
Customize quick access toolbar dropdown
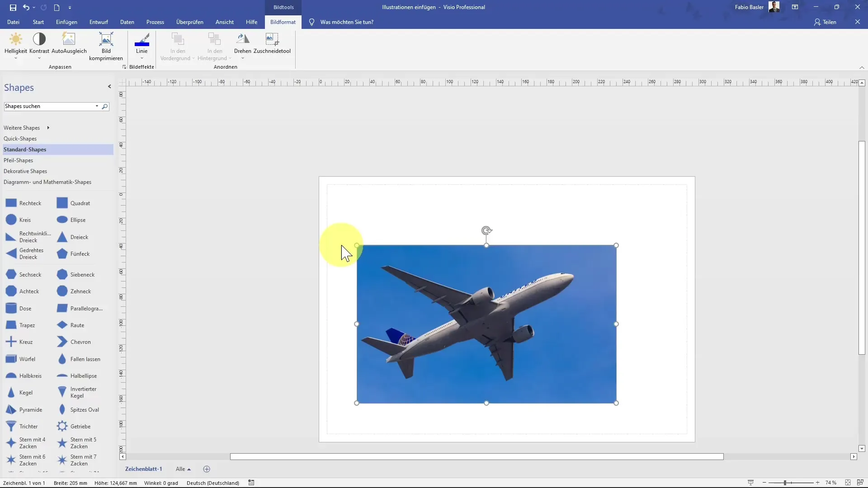point(70,8)
